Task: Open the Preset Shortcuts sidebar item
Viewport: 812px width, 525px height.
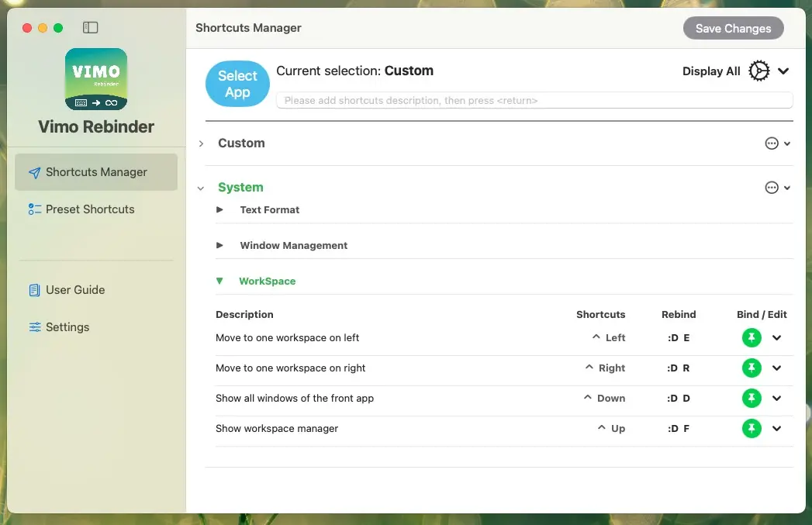Action: (89, 209)
